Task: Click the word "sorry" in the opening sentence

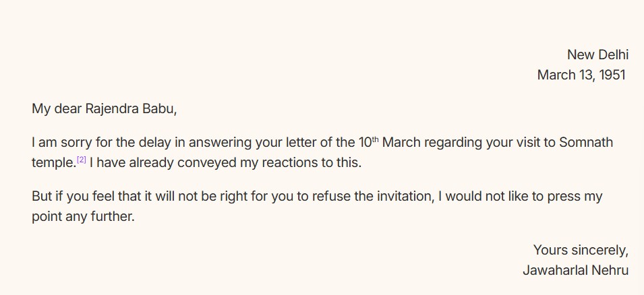Action: (69, 143)
